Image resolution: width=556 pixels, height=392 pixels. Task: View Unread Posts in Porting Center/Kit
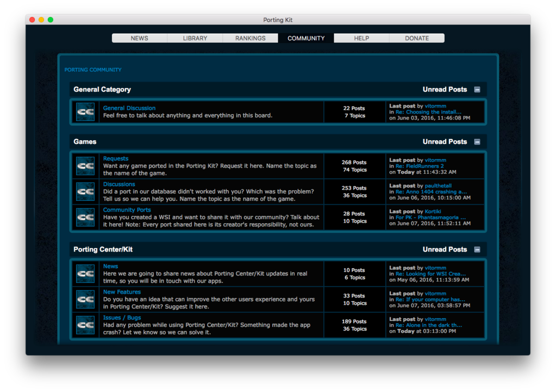click(445, 250)
